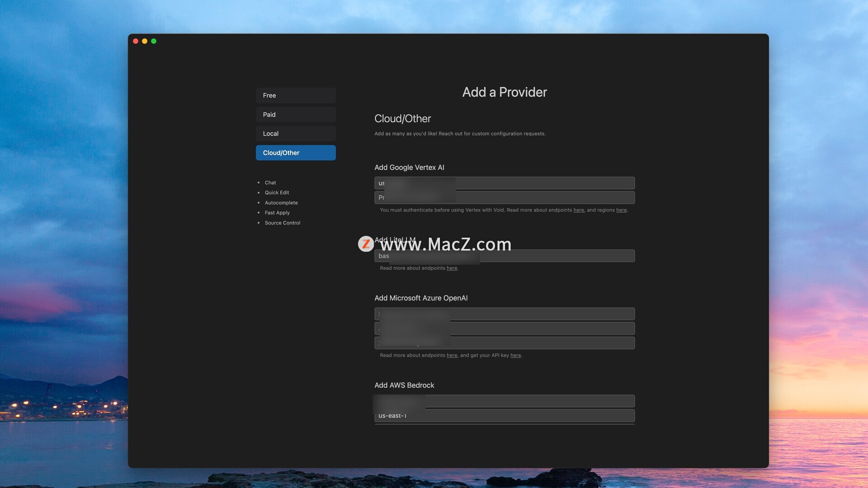
Task: Click first AWS Bedrock input field
Action: pyautogui.click(x=505, y=401)
